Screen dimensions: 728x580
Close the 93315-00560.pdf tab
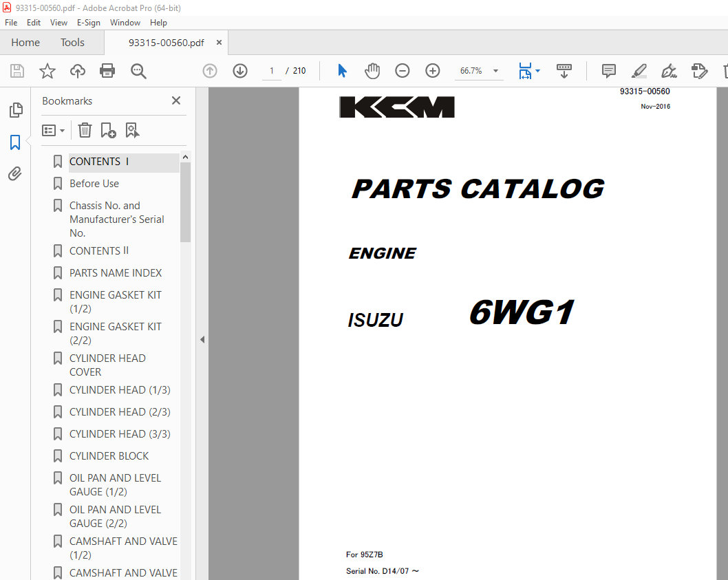coord(219,42)
